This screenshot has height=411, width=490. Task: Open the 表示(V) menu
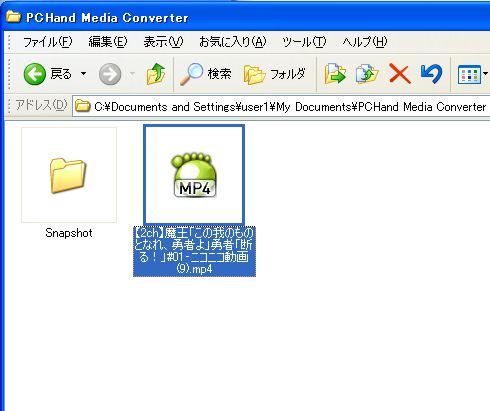click(163, 42)
